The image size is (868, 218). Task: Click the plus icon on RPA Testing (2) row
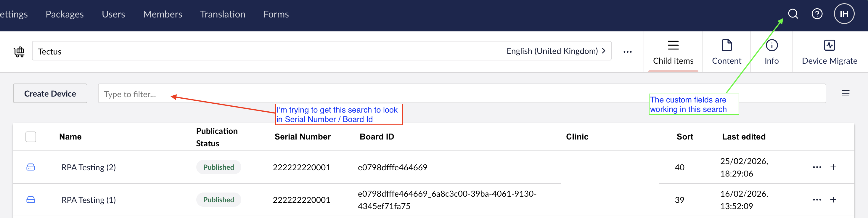833,167
